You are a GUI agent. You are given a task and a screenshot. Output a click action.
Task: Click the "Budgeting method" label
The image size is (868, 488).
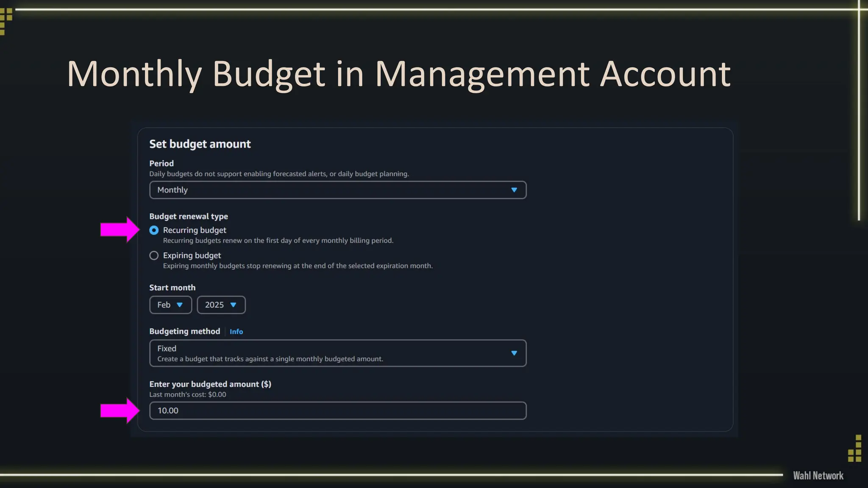(185, 331)
